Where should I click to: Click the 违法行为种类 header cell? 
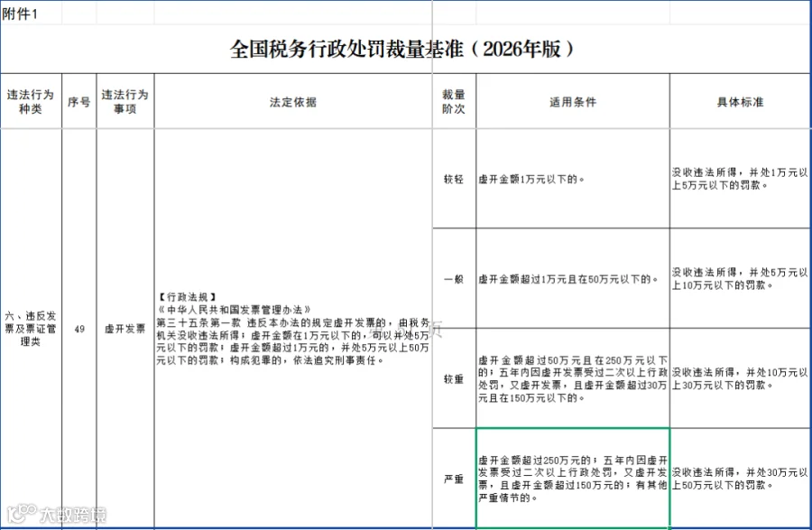click(31, 101)
